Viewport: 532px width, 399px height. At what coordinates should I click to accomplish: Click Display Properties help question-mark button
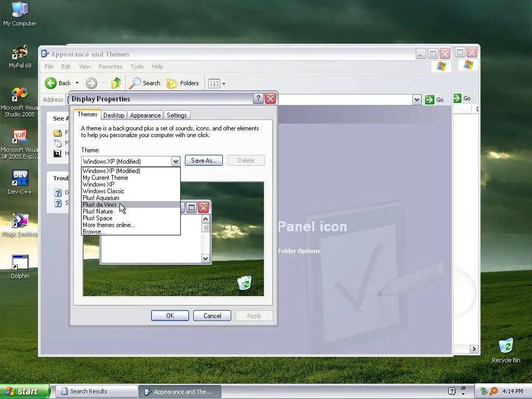click(x=258, y=98)
